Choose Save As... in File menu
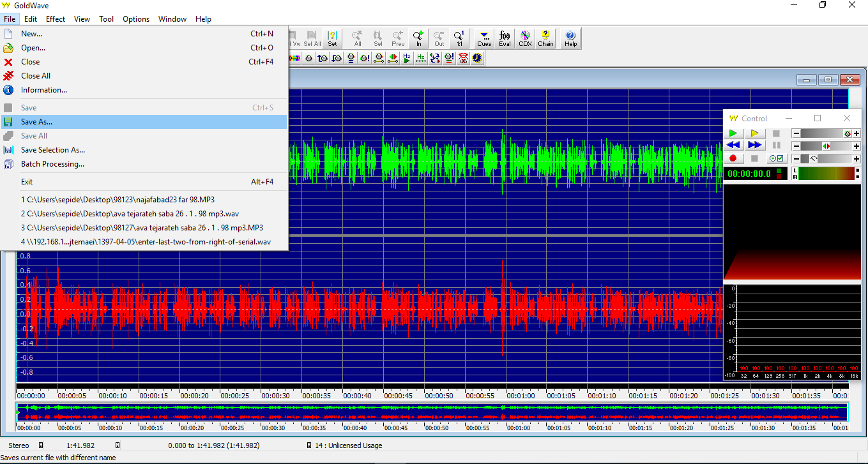 pos(36,122)
